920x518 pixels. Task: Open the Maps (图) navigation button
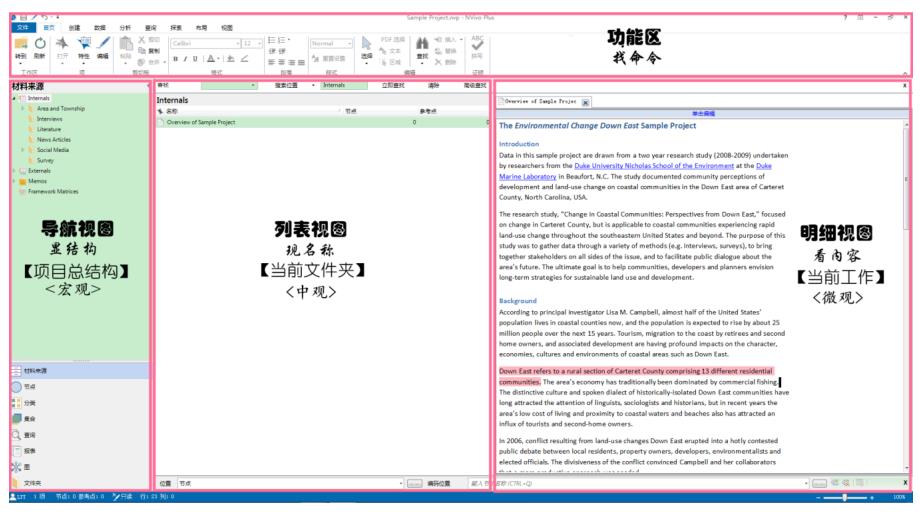click(x=80, y=467)
